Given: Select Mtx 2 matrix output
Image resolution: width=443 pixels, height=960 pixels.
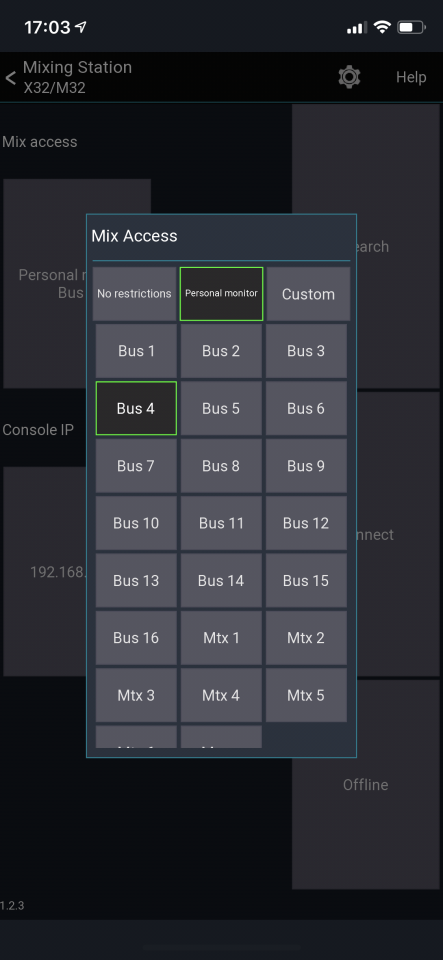Looking at the screenshot, I should click(306, 638).
